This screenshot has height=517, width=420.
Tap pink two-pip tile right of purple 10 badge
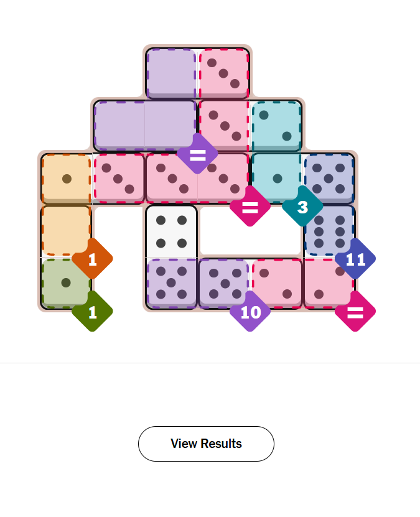276,283
